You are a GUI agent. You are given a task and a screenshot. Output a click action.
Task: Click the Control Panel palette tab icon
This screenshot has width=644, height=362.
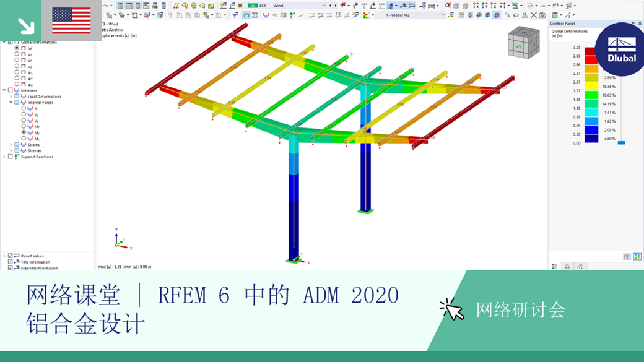pyautogui.click(x=554, y=266)
